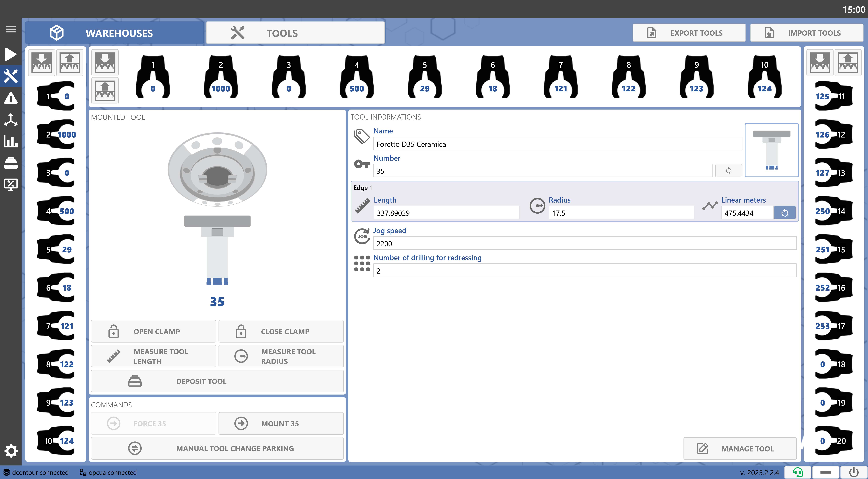Open the toolbox icon in the sidebar
This screenshot has width=868, height=479.
pos(11,163)
